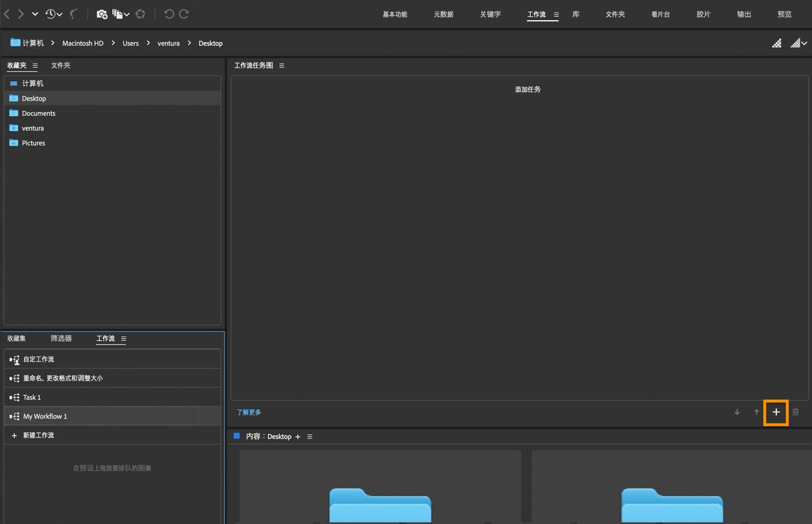Switch to the 基本功能 workspace
This screenshot has width=812, height=524.
[x=395, y=15]
